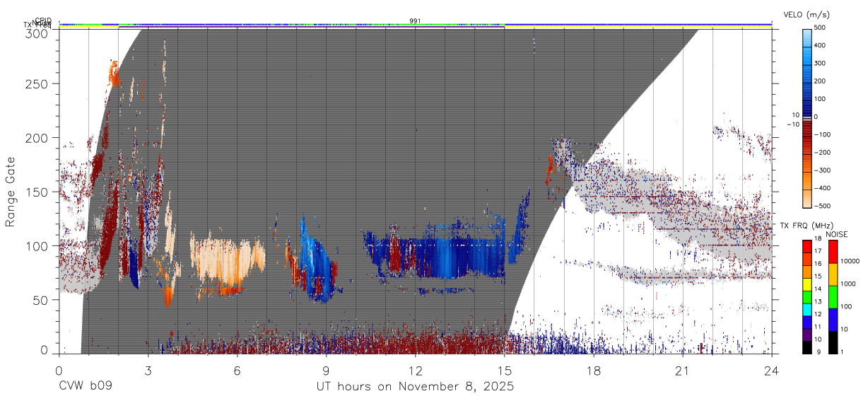Click the '991' CPID value above the plot
The width and height of the screenshot is (868, 401).
point(415,21)
